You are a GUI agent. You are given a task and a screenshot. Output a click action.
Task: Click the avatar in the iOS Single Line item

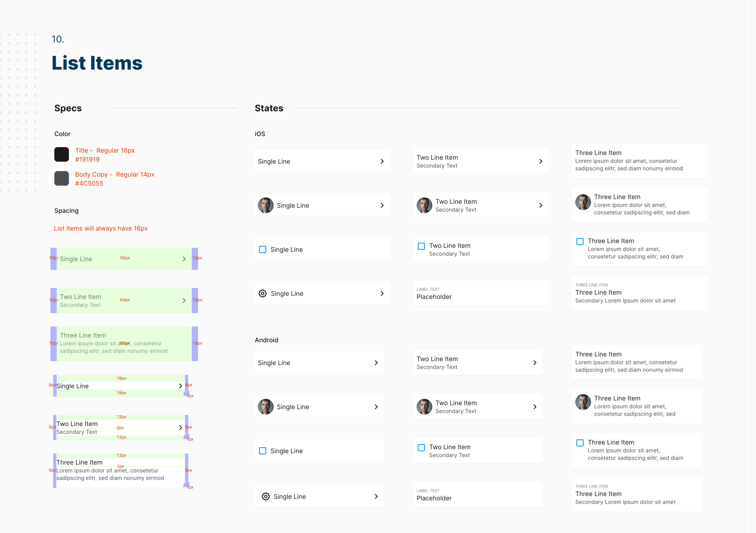tap(265, 205)
